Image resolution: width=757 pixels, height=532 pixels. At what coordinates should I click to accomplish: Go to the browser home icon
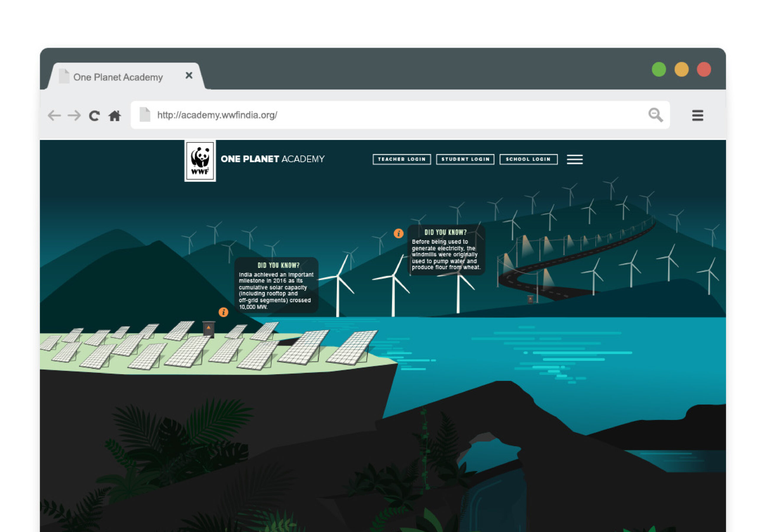[115, 116]
